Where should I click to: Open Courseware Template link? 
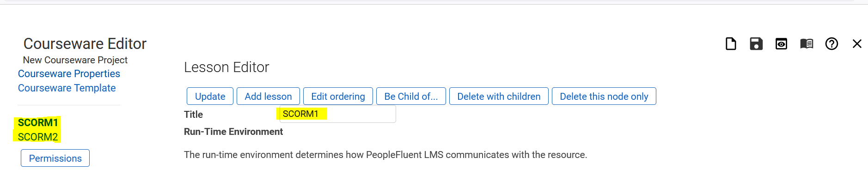tap(67, 88)
